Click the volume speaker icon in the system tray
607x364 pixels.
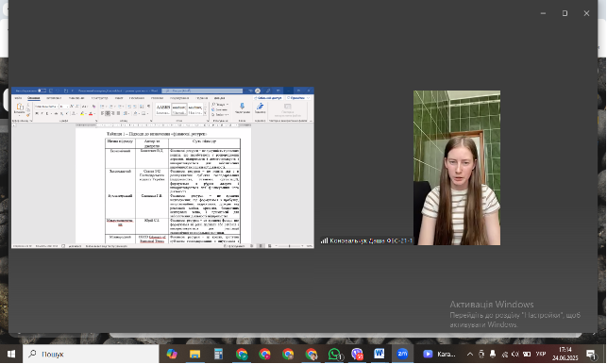514,354
